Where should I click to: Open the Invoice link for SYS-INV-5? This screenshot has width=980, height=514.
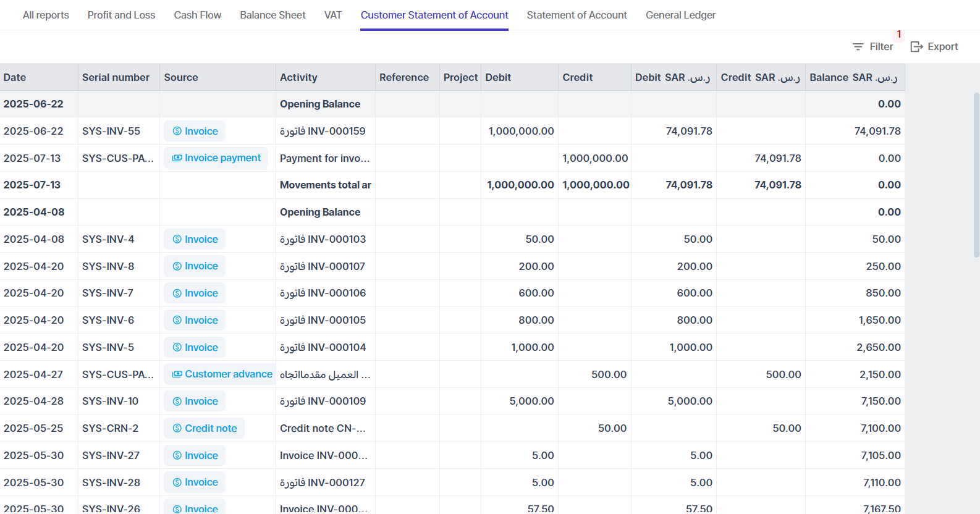click(195, 347)
